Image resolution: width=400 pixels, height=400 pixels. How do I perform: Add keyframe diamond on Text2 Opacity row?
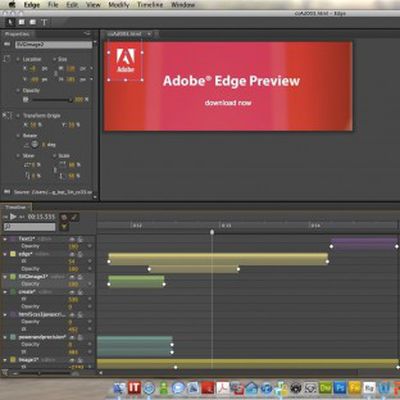point(90,246)
